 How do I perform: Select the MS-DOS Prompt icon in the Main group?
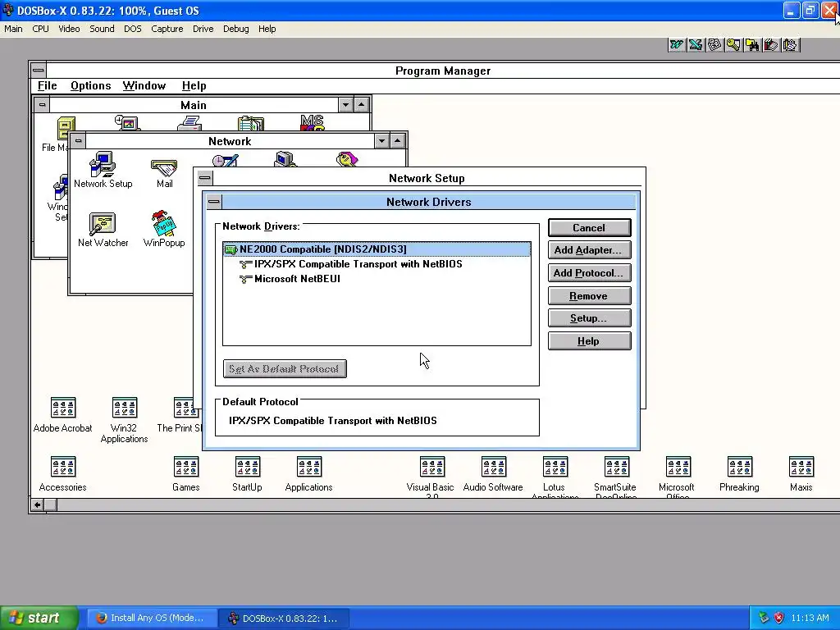pos(312,123)
